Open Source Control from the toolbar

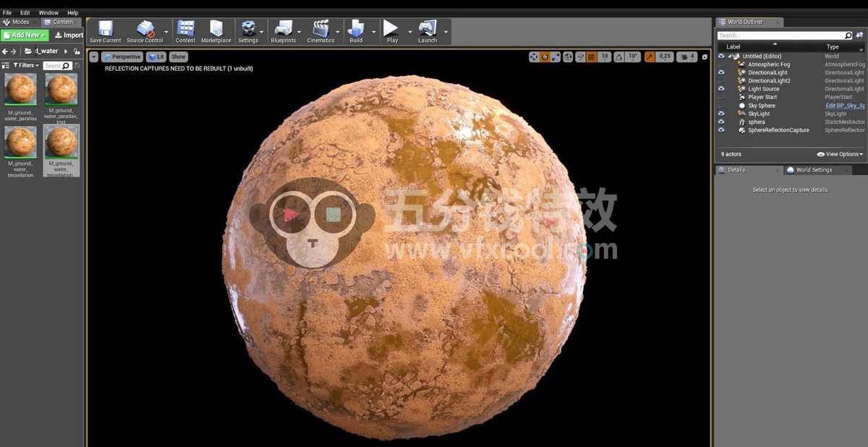click(145, 31)
